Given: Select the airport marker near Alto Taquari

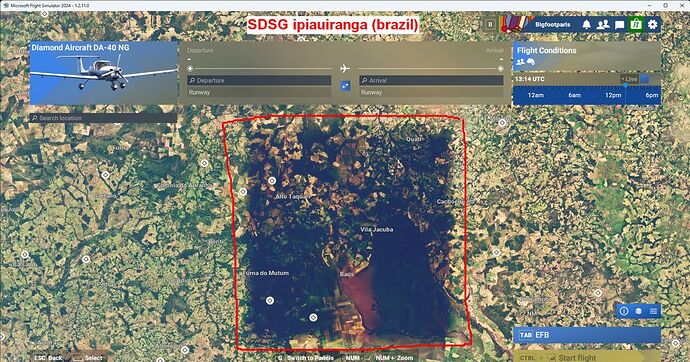Looking at the screenshot, I should (x=272, y=181).
